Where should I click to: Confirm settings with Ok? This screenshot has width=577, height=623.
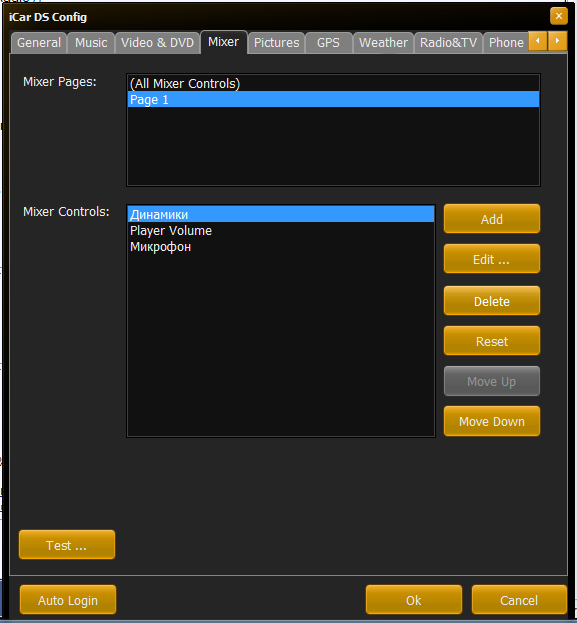414,600
